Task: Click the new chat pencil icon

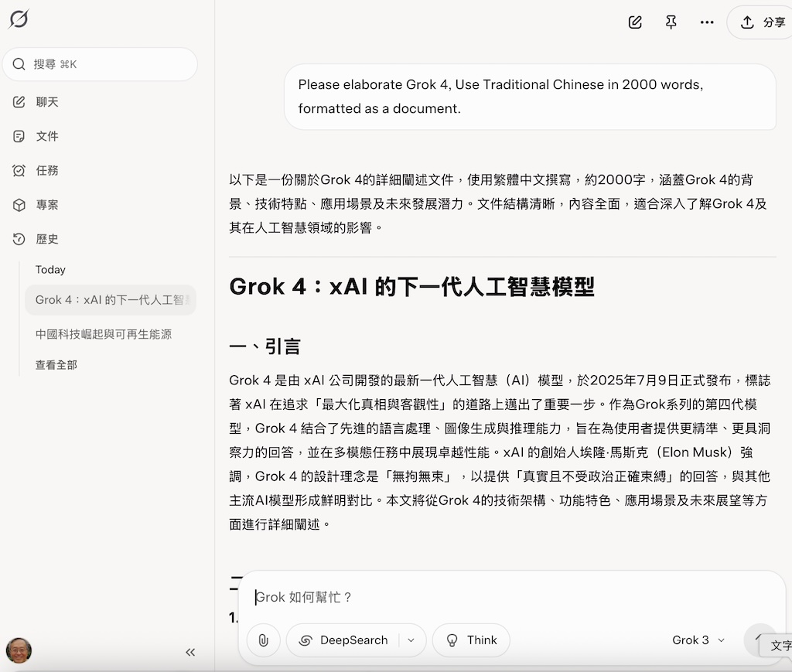Action: pyautogui.click(x=635, y=22)
